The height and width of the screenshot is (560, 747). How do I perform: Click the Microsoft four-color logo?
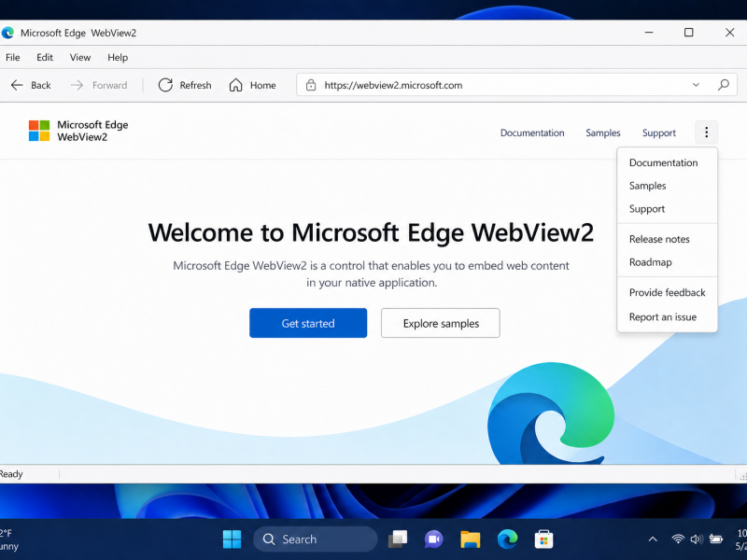[x=39, y=131]
